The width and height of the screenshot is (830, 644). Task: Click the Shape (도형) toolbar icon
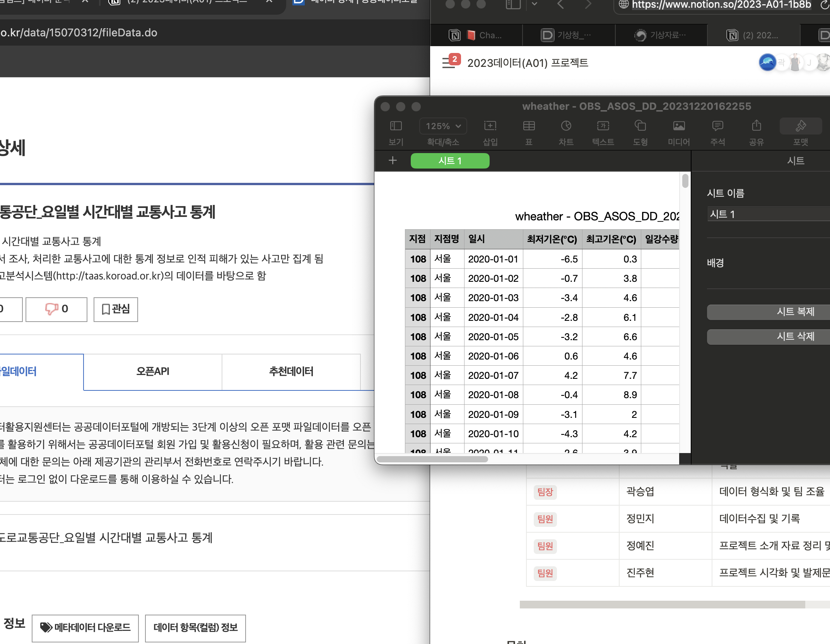(x=640, y=126)
